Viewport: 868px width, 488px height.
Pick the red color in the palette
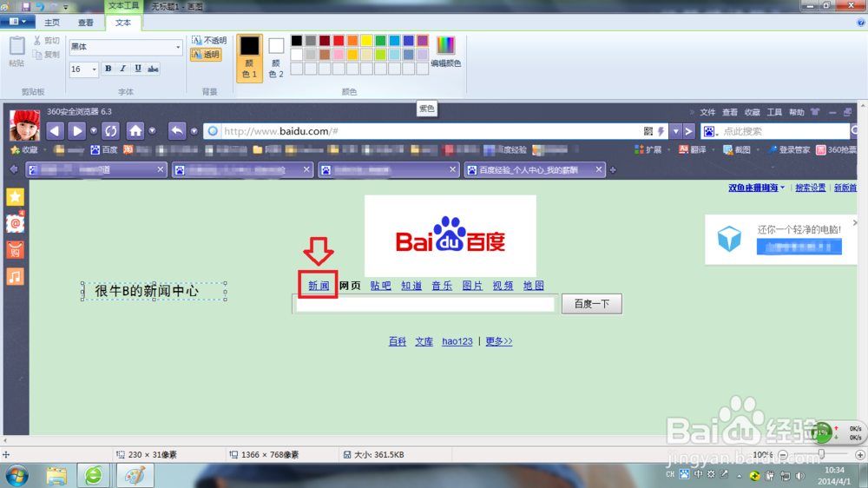point(339,41)
